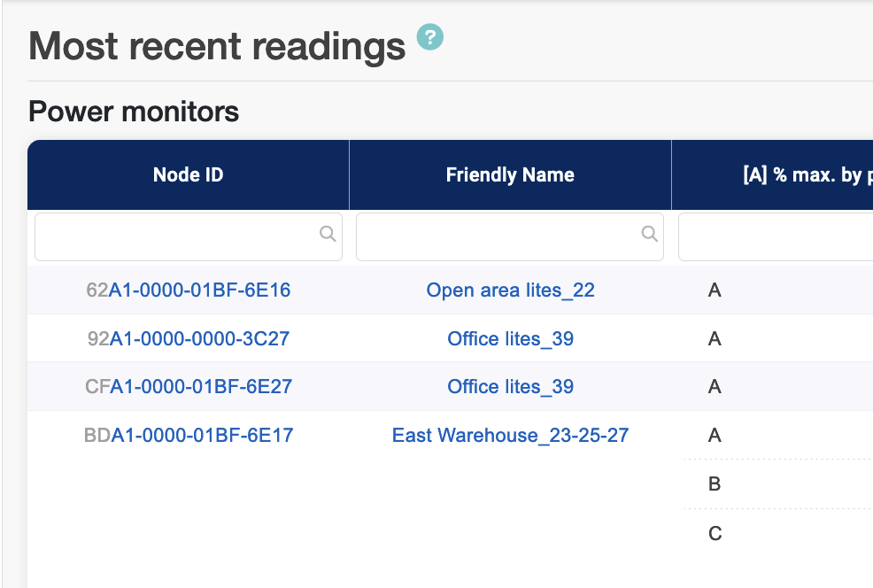Select the phase B reading row
This screenshot has width=873, height=588.
click(715, 484)
